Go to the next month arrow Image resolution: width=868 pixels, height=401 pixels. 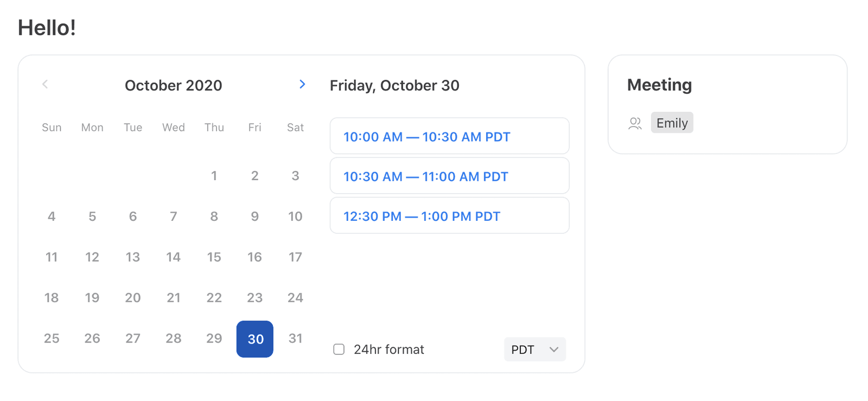(x=302, y=84)
